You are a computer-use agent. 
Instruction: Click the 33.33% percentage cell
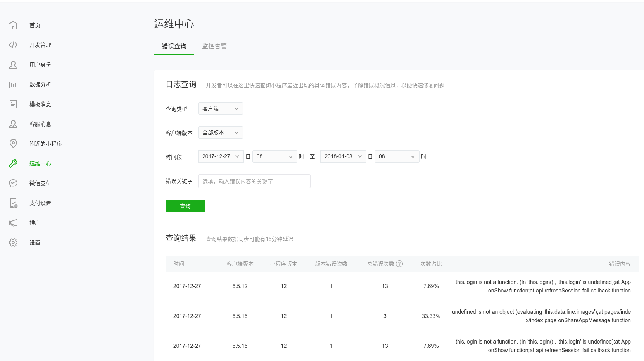tap(431, 316)
